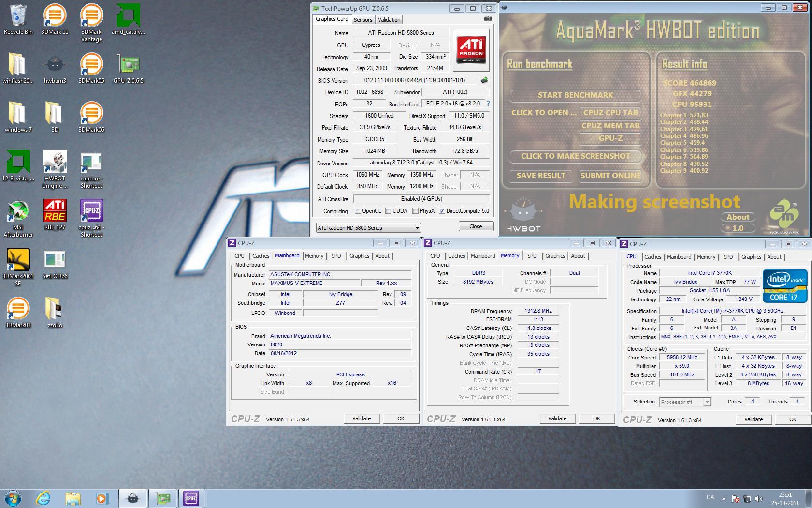This screenshot has height=508, width=812.
Task: Open the ATI Radeon HD 5800 Series dropdown
Action: (x=368, y=228)
